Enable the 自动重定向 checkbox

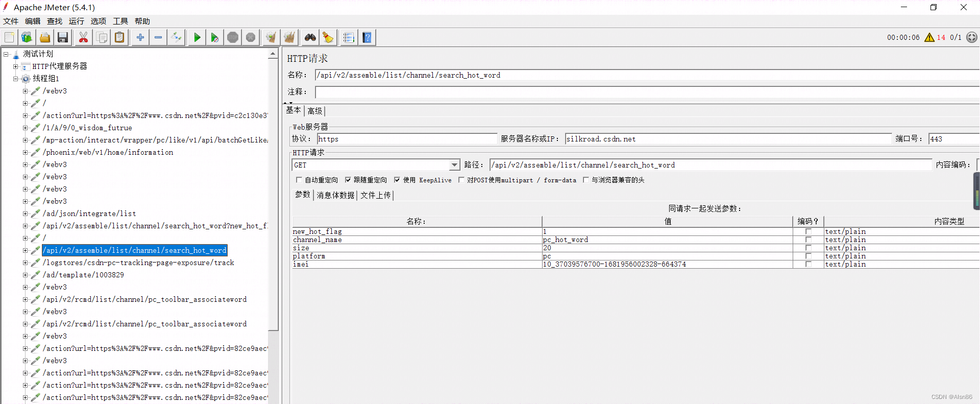tap(299, 180)
